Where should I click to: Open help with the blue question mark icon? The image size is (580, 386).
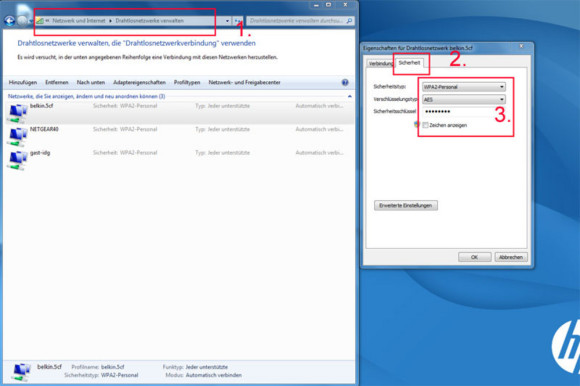[345, 82]
